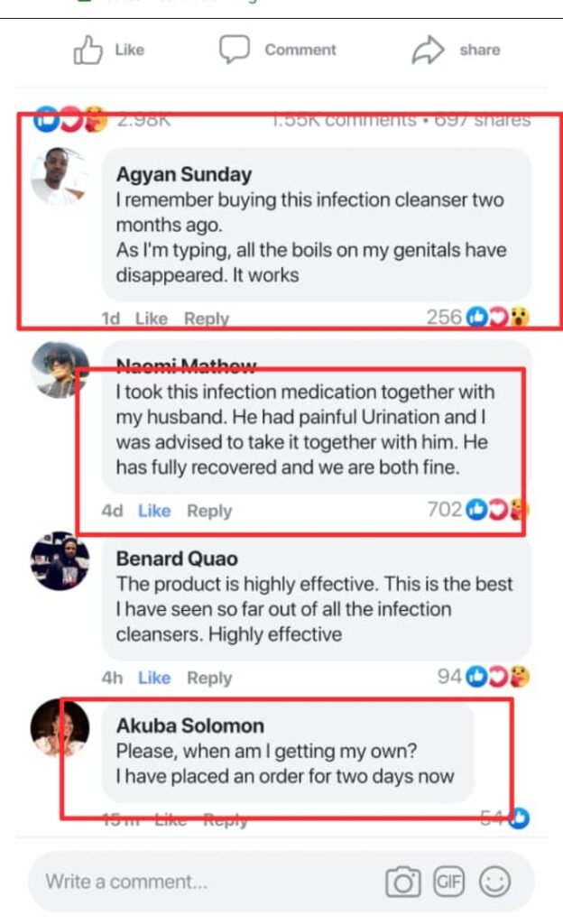Click the share arrow icon
This screenshot has width=563, height=924.
(x=426, y=51)
